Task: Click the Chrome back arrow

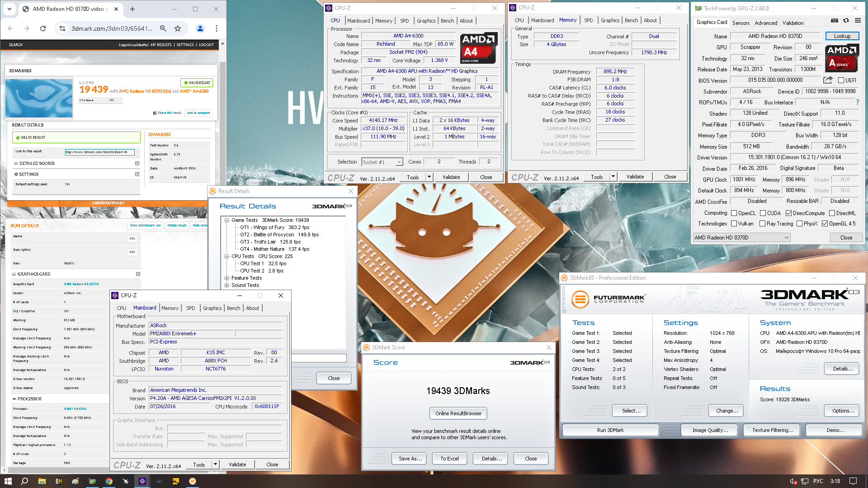Action: [10, 28]
